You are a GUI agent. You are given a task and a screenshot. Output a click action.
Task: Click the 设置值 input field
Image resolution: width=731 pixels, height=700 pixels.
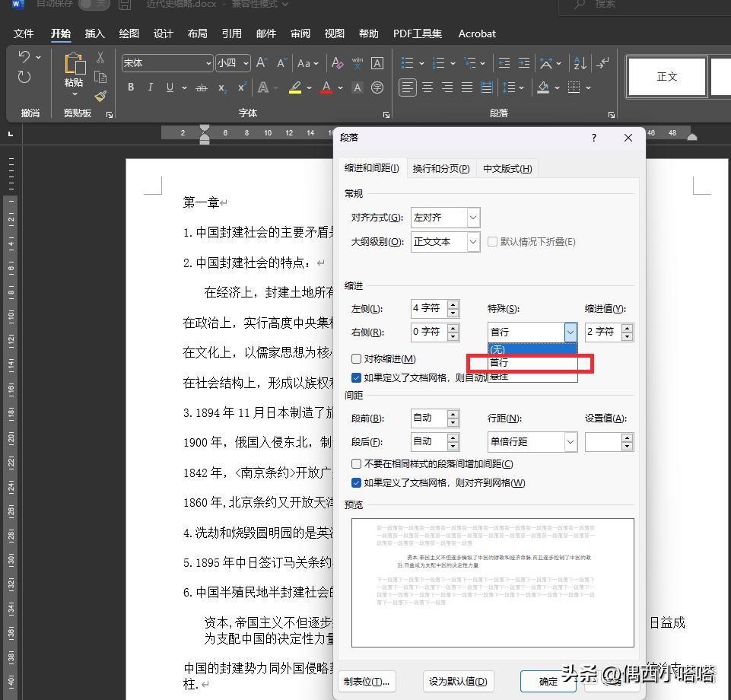(603, 441)
